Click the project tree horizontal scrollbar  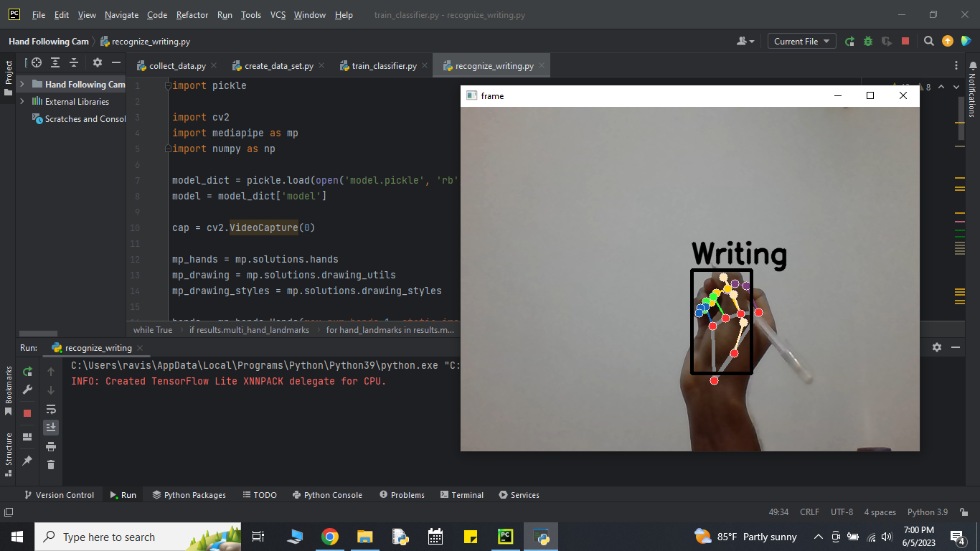[38, 334]
